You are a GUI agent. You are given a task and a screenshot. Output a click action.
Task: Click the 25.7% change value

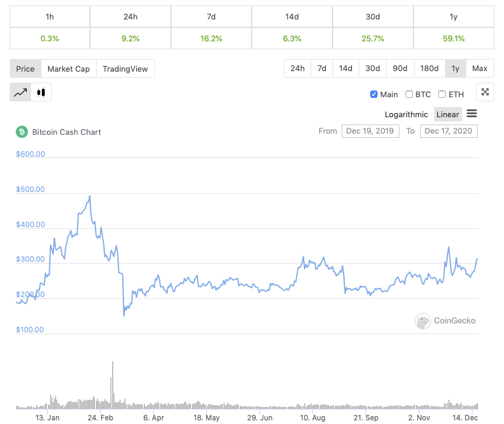point(373,38)
